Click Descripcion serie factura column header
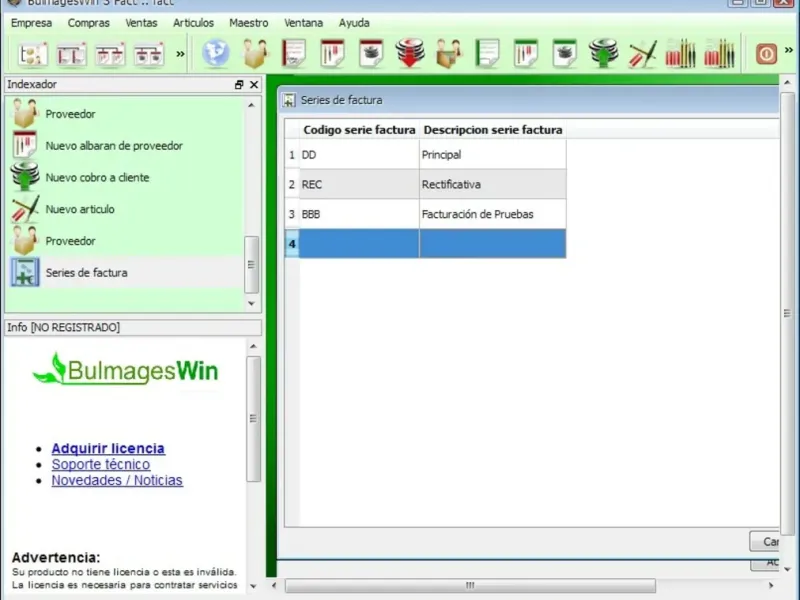Screen dimensions: 800x600 (493, 130)
